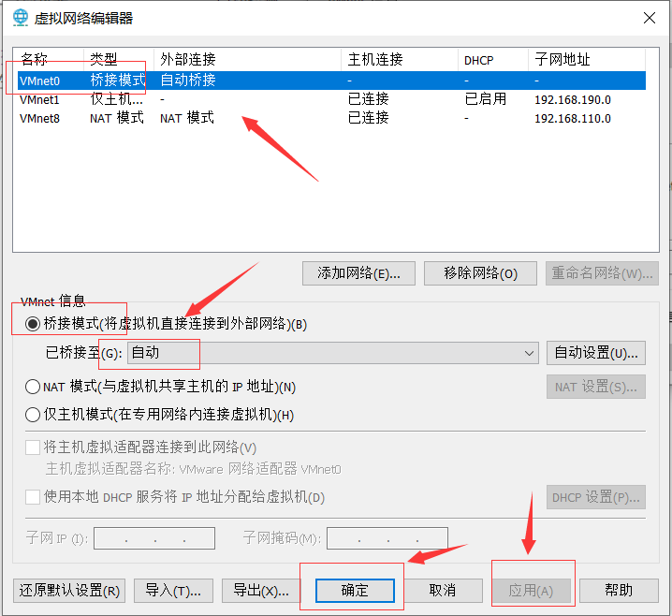Screen dimensions: 672x616
Task: Click 还原默认设置 to restore defaults
Action: (69, 591)
